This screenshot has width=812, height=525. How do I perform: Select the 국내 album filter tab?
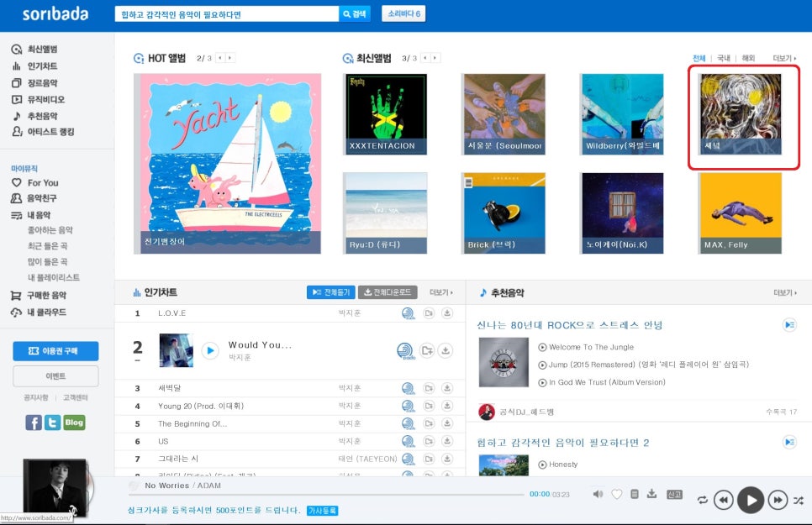[724, 58]
